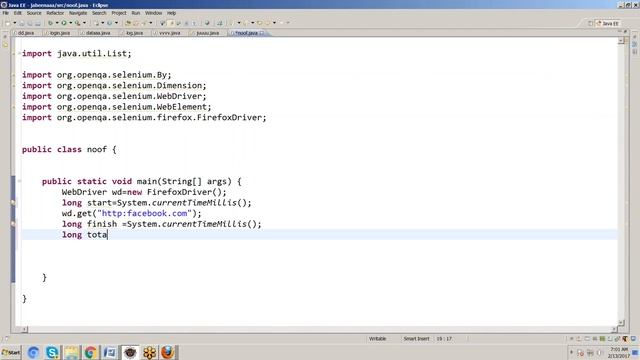The width and height of the screenshot is (640, 360).
Task: Minimize the editor area
Action: click(x=620, y=31)
